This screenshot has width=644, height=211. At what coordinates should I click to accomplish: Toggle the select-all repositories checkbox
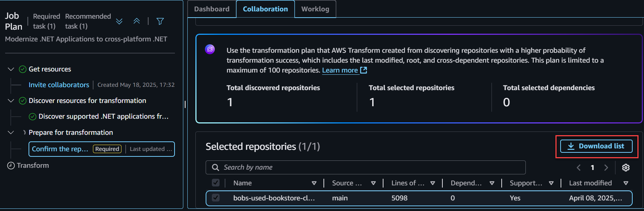216,183
